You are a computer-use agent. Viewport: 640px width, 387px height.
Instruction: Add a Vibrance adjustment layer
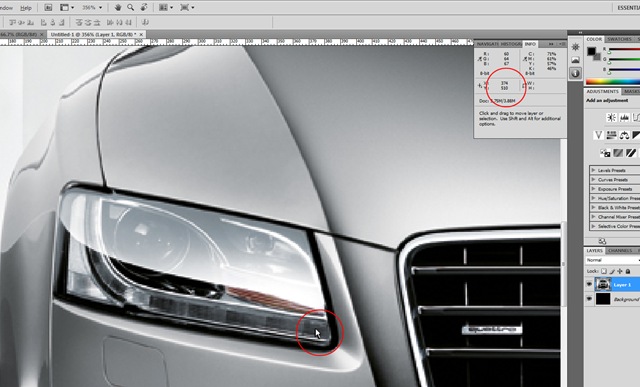[x=599, y=135]
